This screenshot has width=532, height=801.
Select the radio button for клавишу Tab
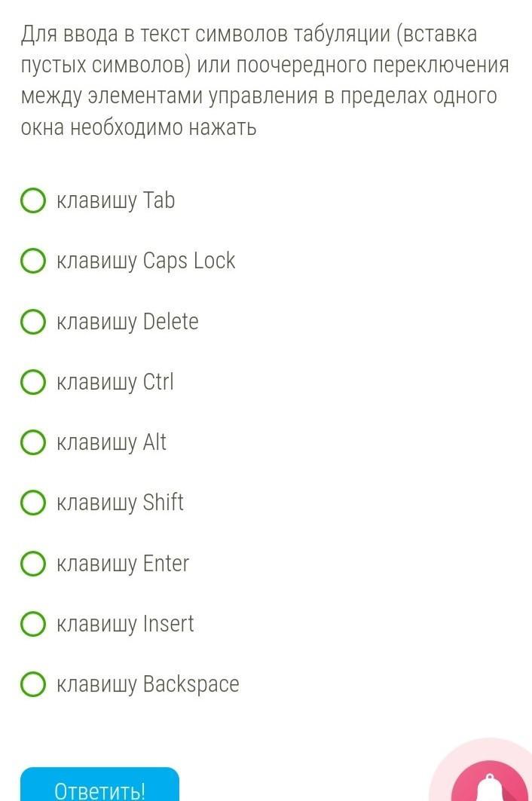click(32, 201)
